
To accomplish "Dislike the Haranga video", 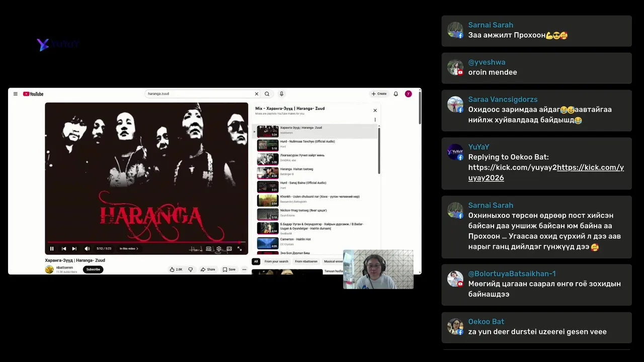I will [x=190, y=269].
